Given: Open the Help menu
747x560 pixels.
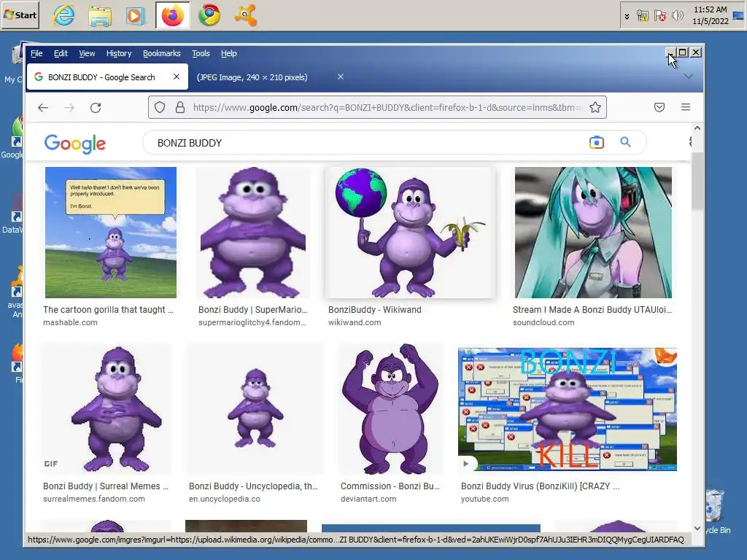Looking at the screenshot, I should coord(228,53).
